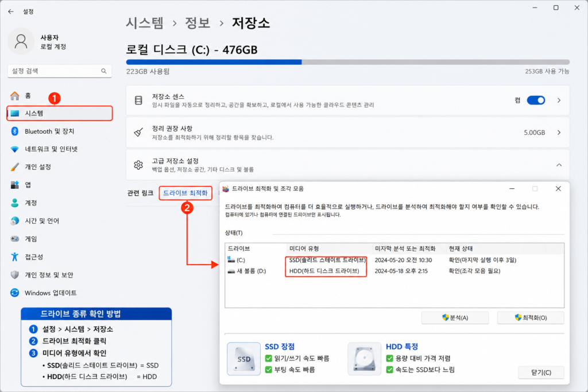Select 시스템 in the sidebar
This screenshot has height=392, width=588.
[x=59, y=113]
